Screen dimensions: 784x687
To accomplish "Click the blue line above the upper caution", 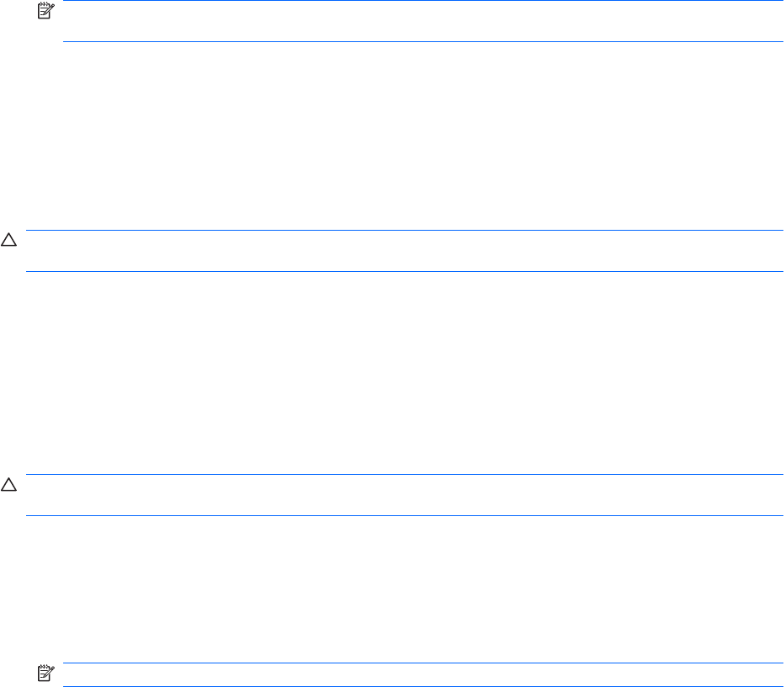I will [404, 231].
